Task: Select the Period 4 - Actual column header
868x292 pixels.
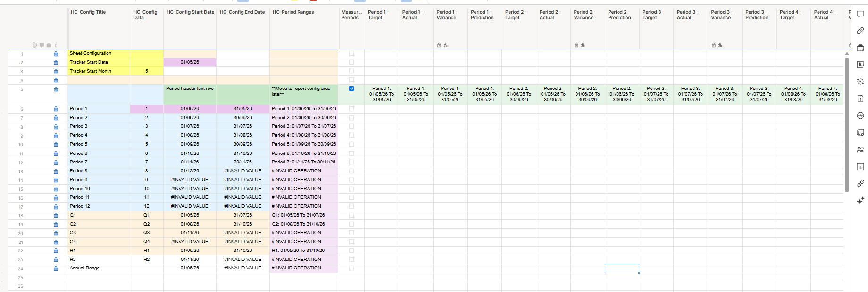Action: [827, 27]
